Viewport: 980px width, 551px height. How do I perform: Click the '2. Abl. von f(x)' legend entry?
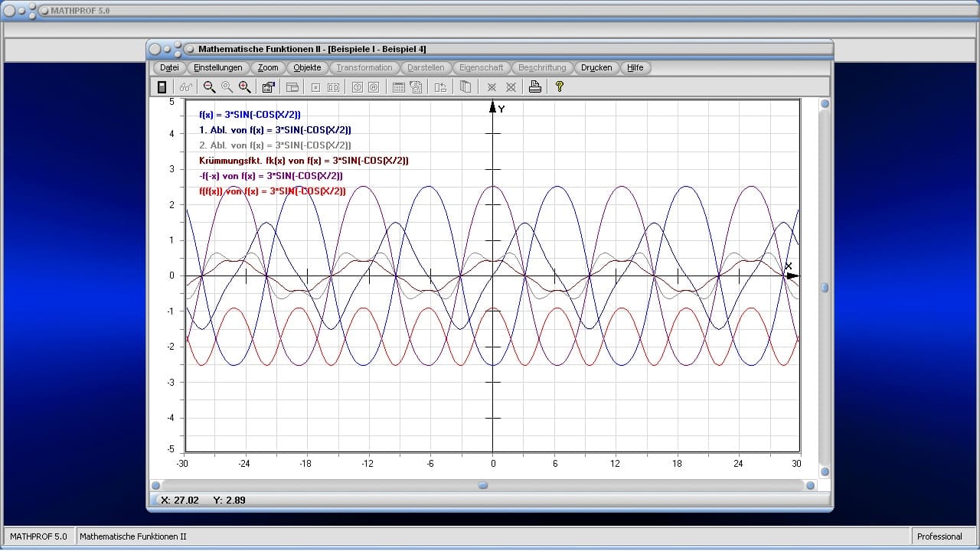[x=275, y=145]
